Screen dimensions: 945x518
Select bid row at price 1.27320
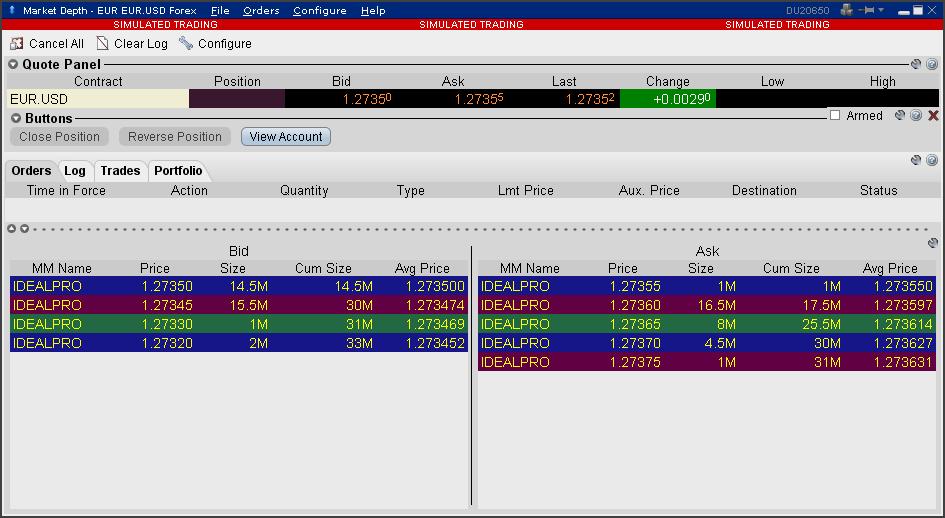(239, 343)
